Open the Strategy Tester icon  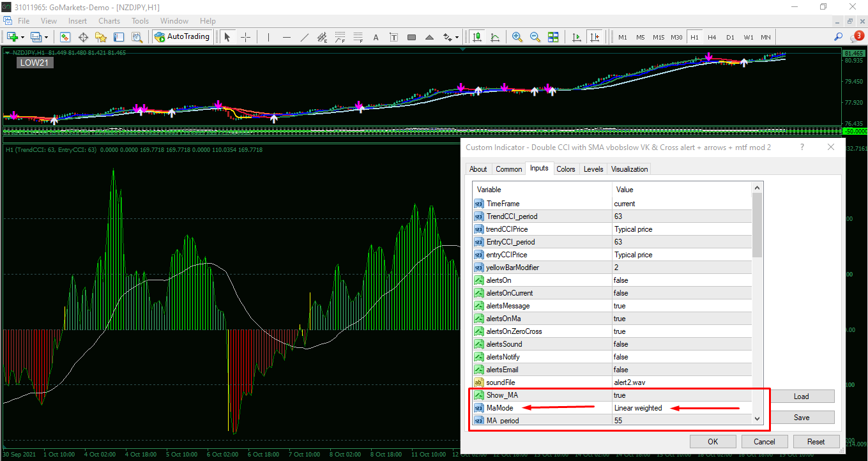tap(137, 37)
